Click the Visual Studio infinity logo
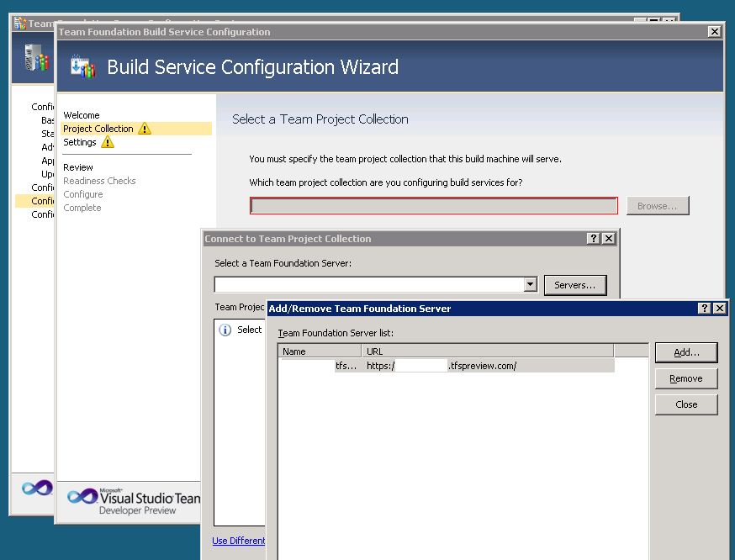The width and height of the screenshot is (735, 560). (82, 497)
